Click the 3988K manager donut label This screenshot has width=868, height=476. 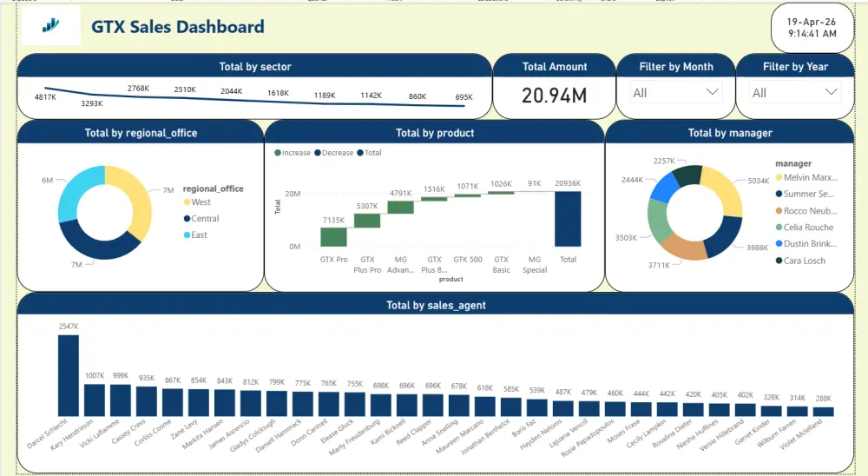757,248
